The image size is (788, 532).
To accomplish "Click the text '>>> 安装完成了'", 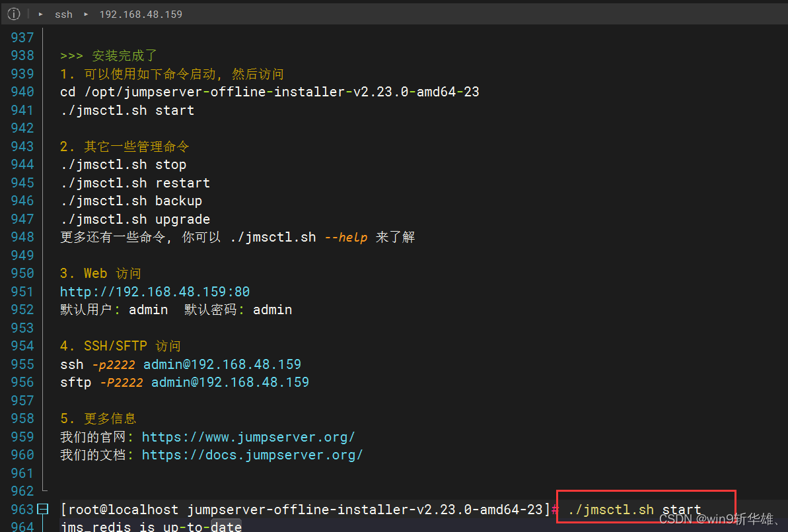I will coord(108,55).
